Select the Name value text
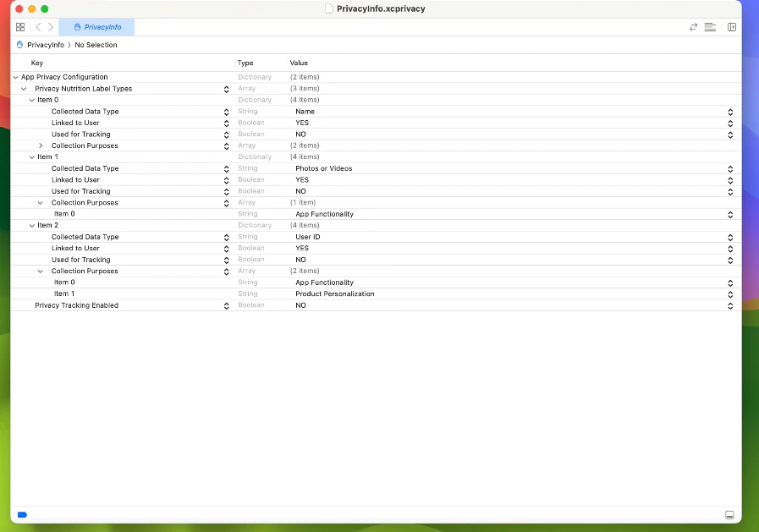The width and height of the screenshot is (759, 532). point(305,112)
